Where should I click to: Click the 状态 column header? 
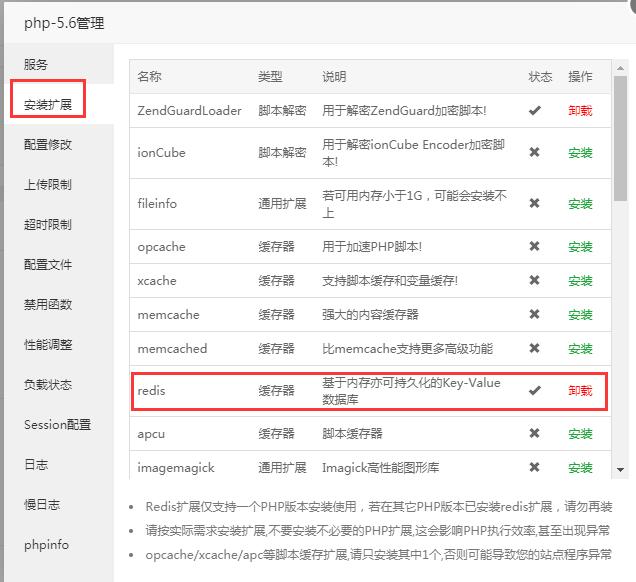(540, 77)
